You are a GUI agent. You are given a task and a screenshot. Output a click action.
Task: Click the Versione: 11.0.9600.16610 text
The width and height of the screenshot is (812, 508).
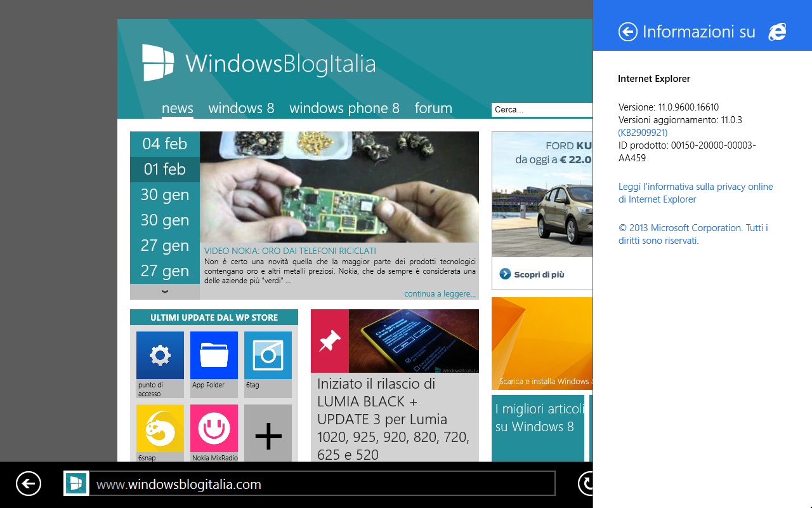coord(669,107)
